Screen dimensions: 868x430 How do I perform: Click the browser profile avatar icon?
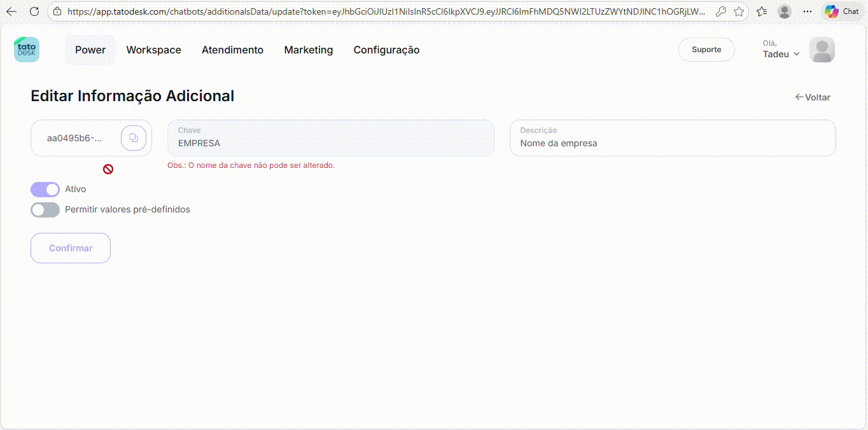[785, 11]
